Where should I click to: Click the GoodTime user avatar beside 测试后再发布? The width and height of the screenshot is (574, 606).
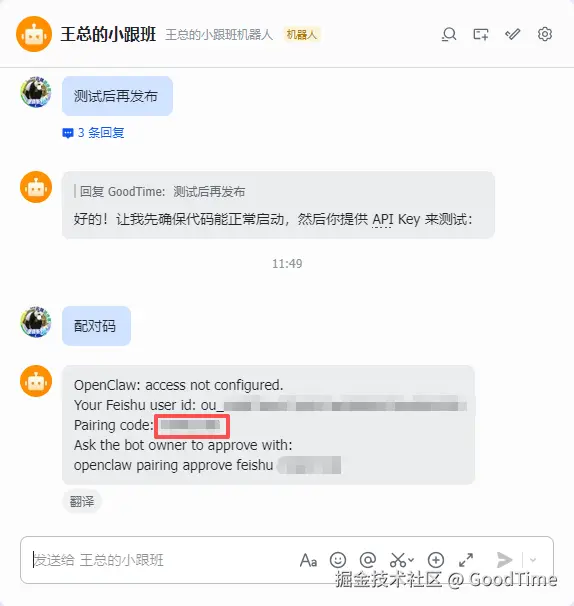[36, 92]
